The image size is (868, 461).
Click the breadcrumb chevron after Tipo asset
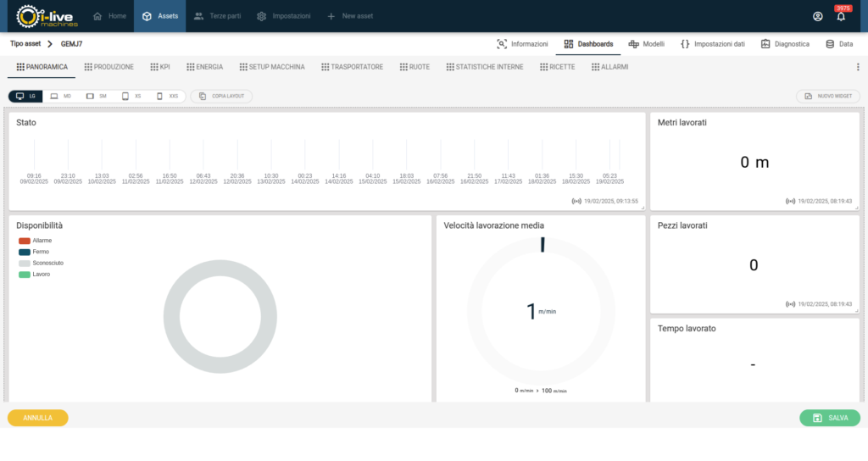click(50, 44)
